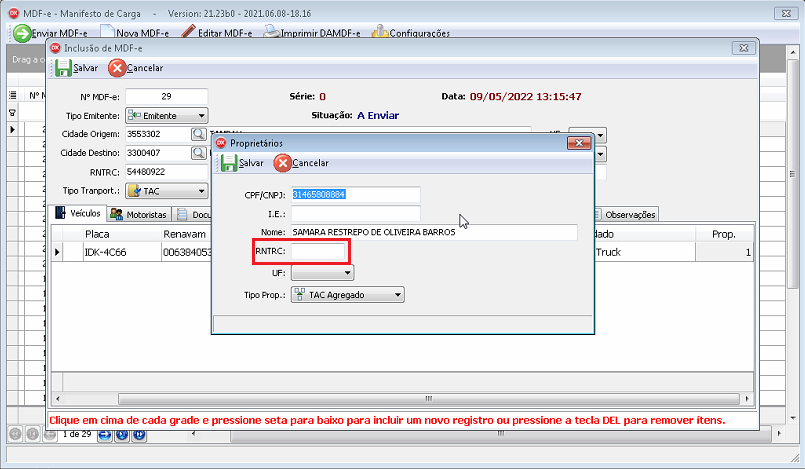Close the Inclusão de MDF-e window

[743, 48]
